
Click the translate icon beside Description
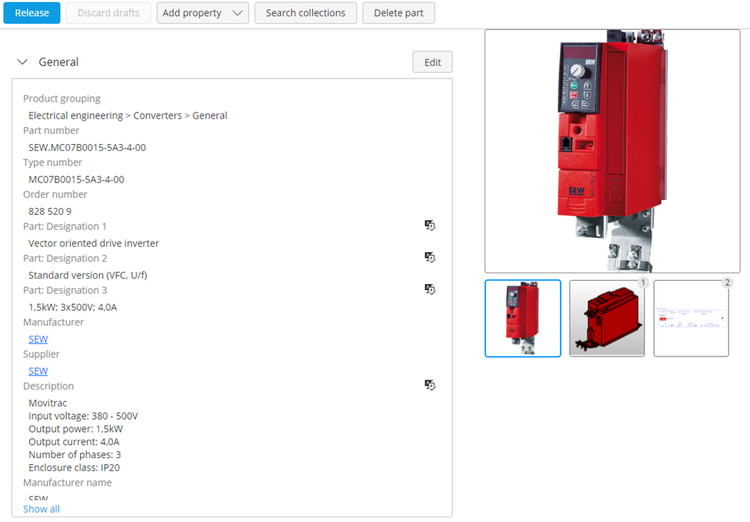tap(430, 385)
